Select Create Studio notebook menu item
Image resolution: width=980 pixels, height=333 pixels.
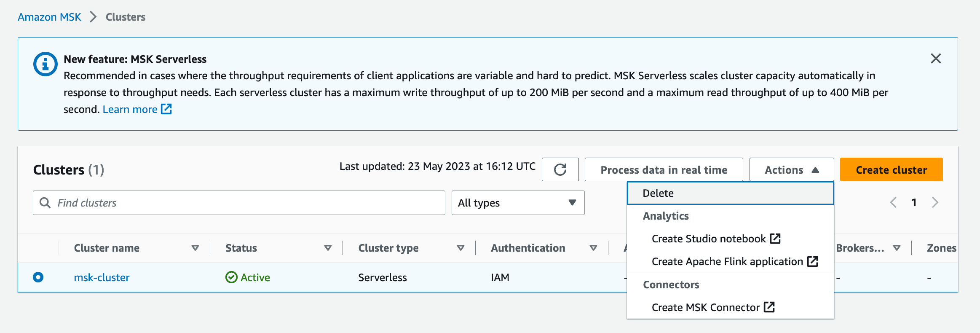point(716,239)
